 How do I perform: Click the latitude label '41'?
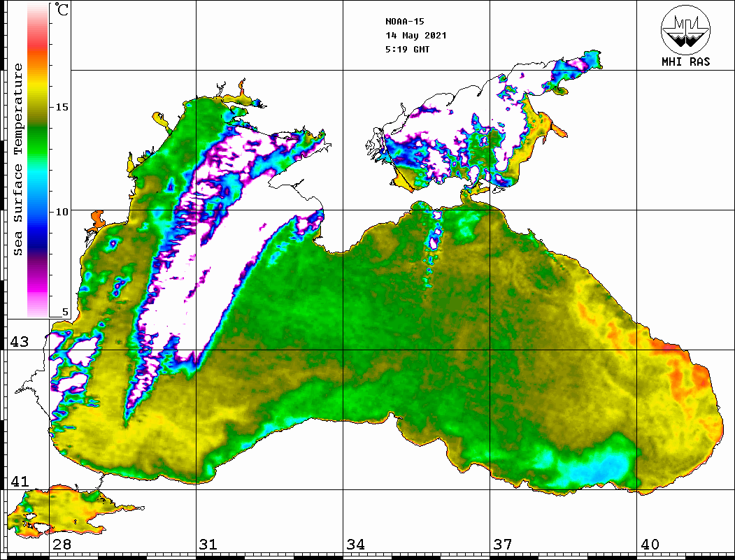[20, 481]
